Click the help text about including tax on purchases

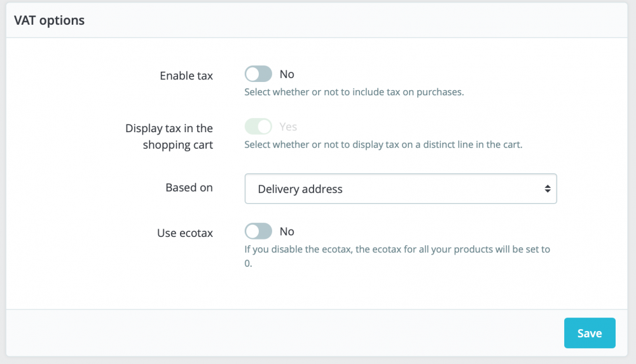click(354, 91)
